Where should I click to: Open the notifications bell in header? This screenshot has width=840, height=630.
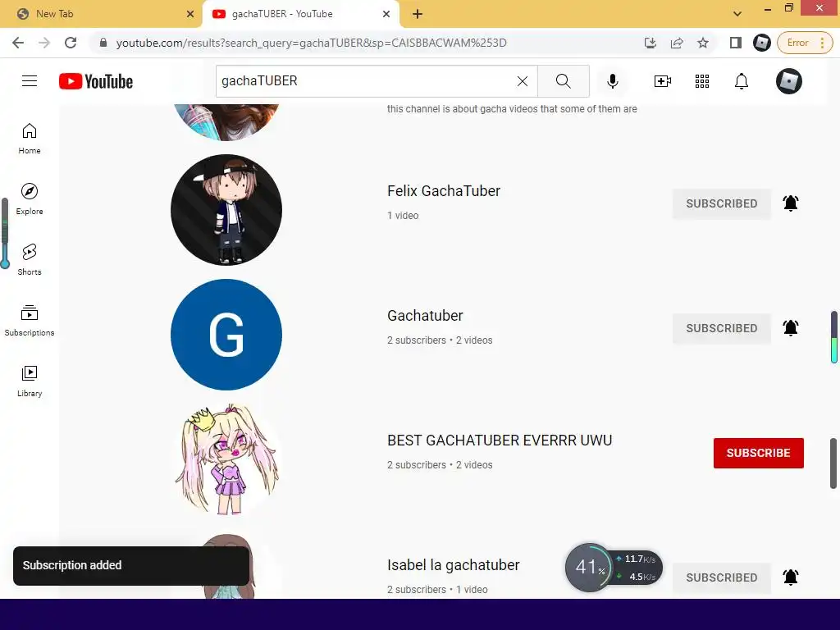(x=742, y=81)
